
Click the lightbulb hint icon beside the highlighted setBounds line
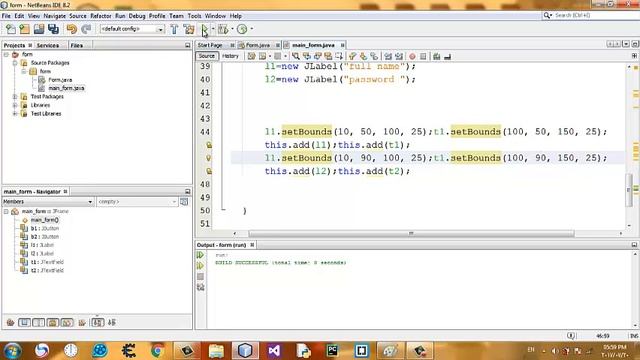[208, 158]
